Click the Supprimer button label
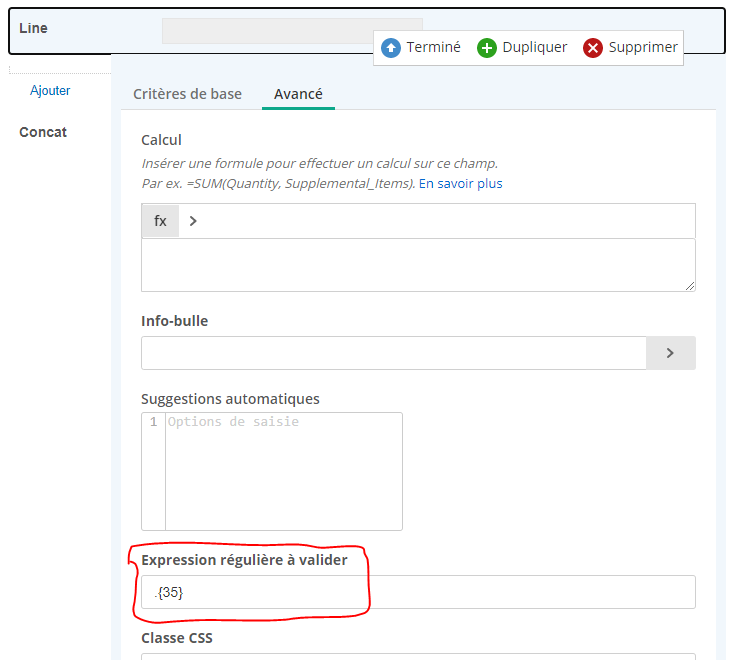The image size is (733, 660). [643, 47]
